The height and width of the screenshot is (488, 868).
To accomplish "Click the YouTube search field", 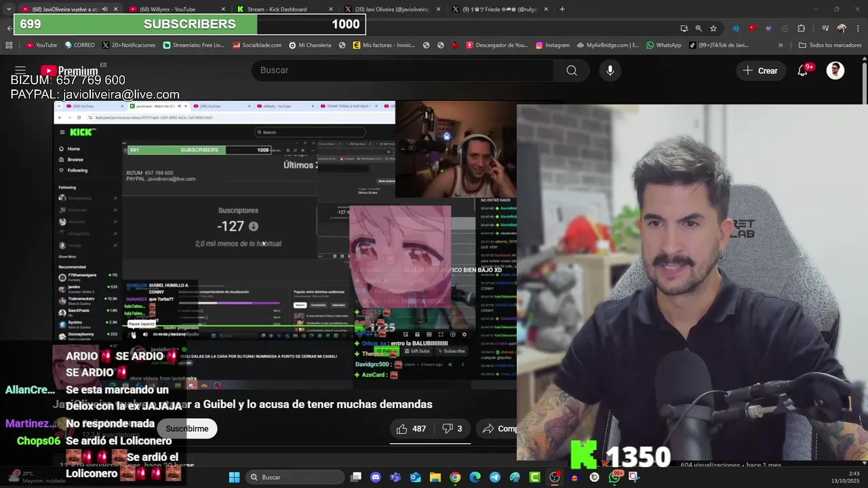I will [x=403, y=70].
